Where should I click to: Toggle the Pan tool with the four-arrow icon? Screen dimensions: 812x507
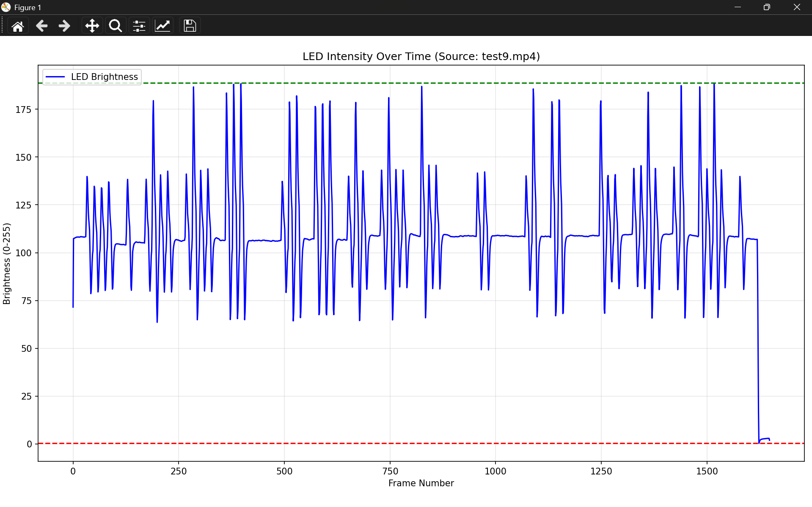92,26
